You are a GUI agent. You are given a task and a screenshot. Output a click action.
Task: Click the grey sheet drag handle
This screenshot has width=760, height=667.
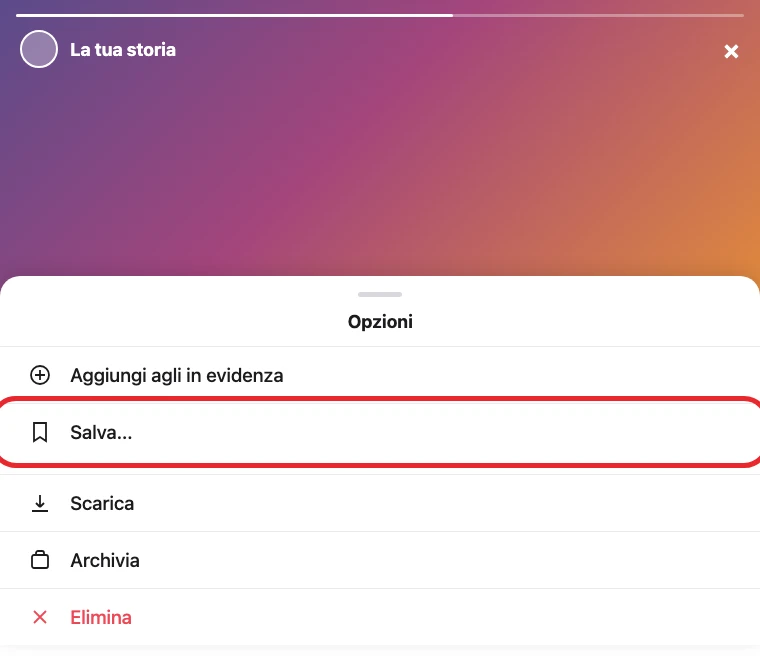tap(380, 294)
